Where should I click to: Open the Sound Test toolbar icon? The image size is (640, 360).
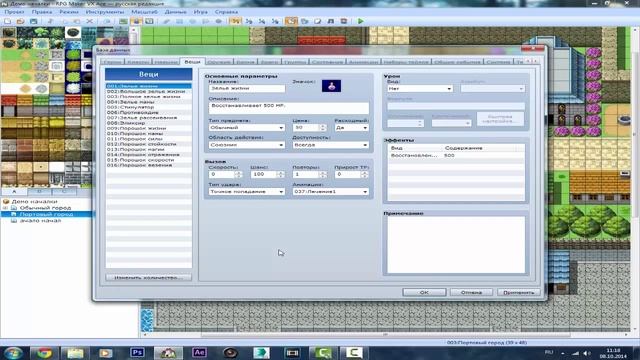(x=331, y=21)
